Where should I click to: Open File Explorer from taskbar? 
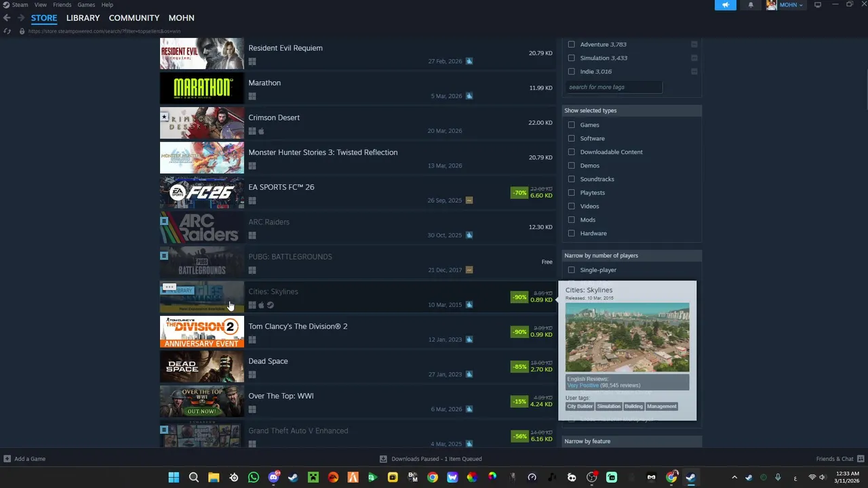point(214,477)
